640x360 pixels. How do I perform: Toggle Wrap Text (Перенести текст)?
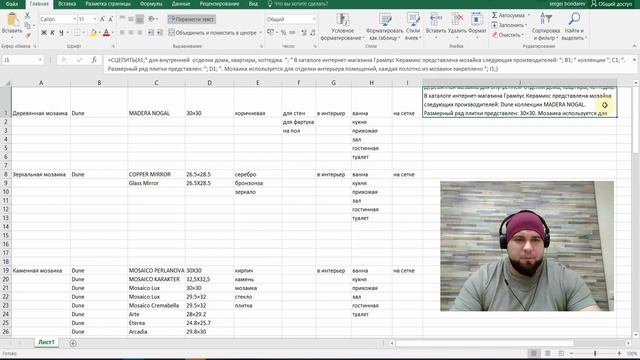(191, 19)
